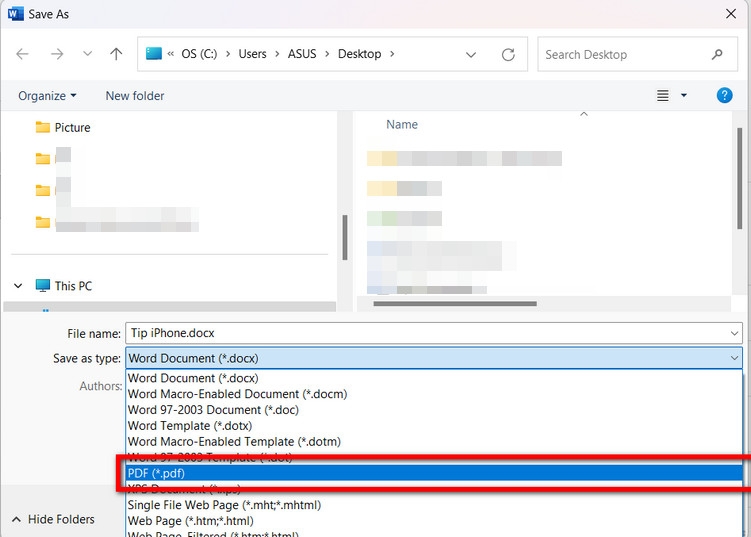Screen dimensions: 751x537
Task: Click the file list vertical scrollbar
Action: pos(740,177)
